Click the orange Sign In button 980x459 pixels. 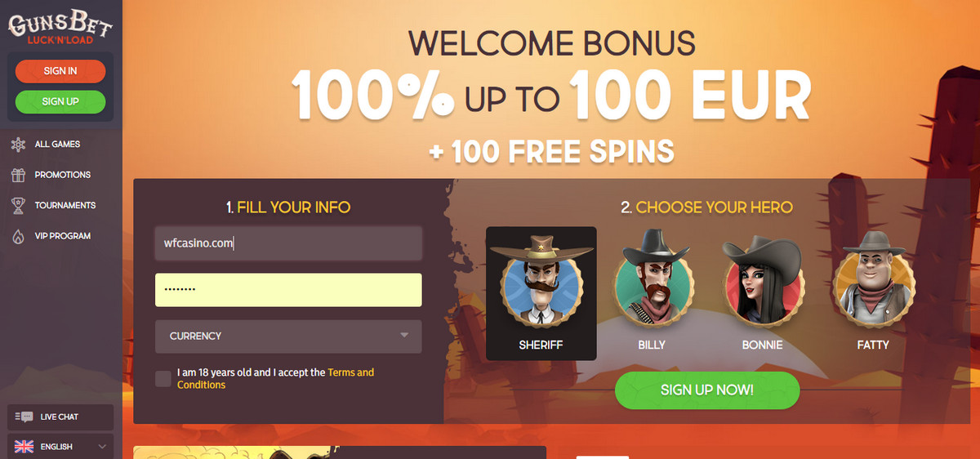point(60,71)
